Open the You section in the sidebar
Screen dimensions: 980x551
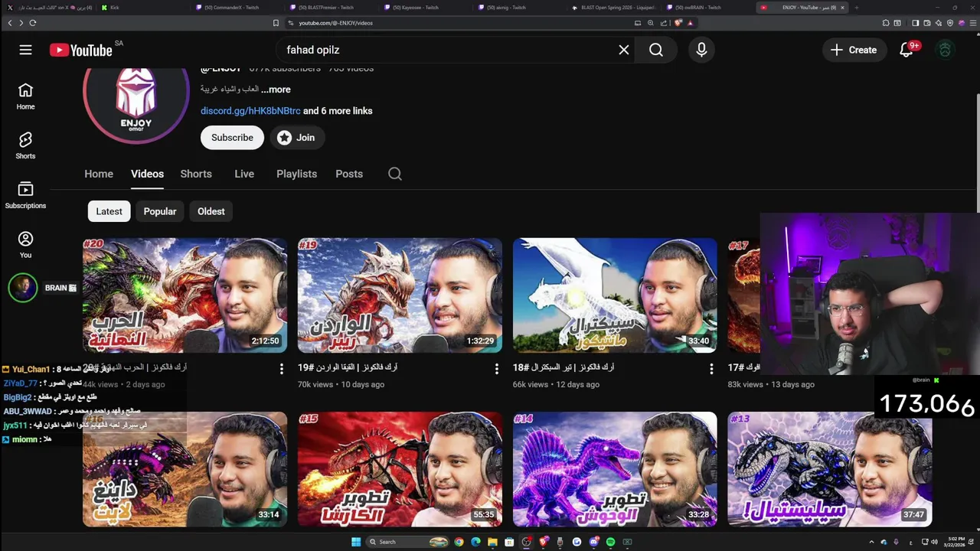pyautogui.click(x=25, y=245)
